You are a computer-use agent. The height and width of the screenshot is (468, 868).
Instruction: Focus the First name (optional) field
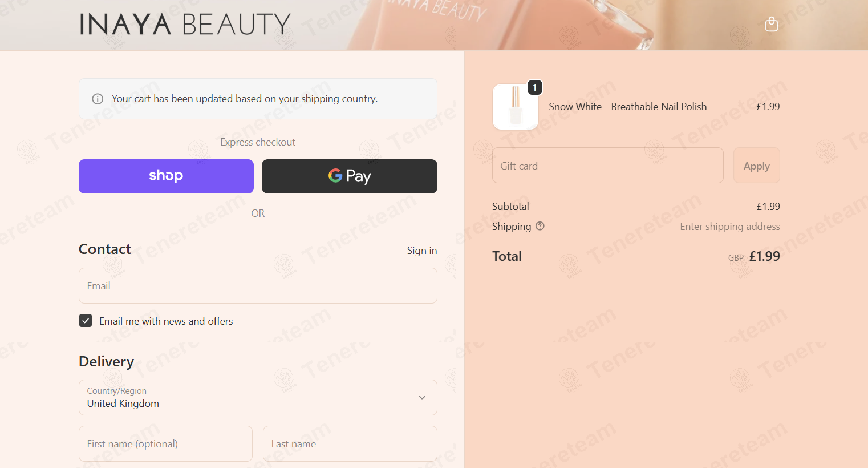tap(165, 444)
